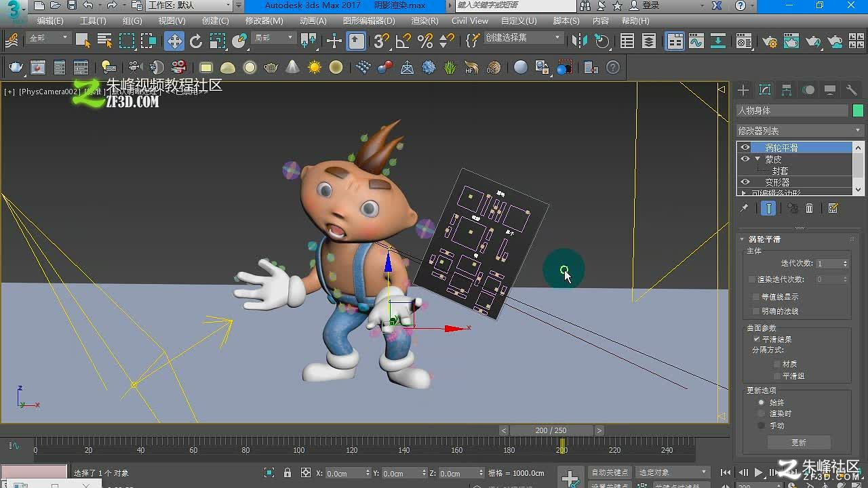Switch to the Create command panel tab
This screenshot has height=488, width=868.
coord(743,90)
